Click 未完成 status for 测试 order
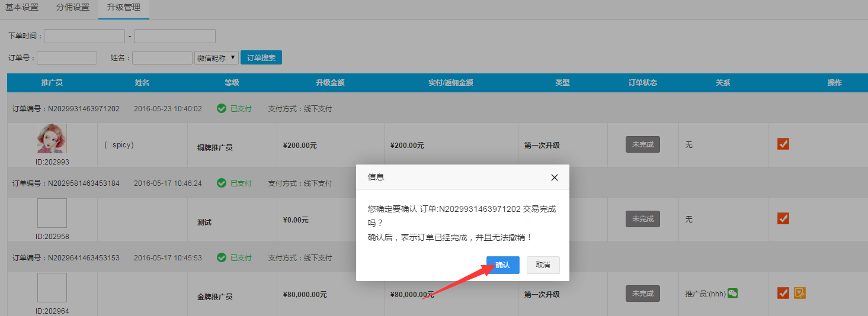Viewport: 868px width, 316px height. 643,219
